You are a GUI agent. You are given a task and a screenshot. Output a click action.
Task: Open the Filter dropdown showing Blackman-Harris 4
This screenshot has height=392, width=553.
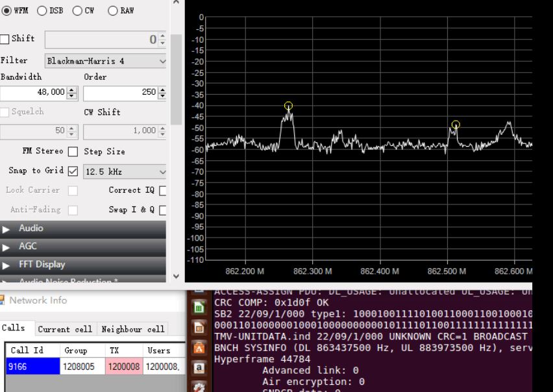[105, 61]
